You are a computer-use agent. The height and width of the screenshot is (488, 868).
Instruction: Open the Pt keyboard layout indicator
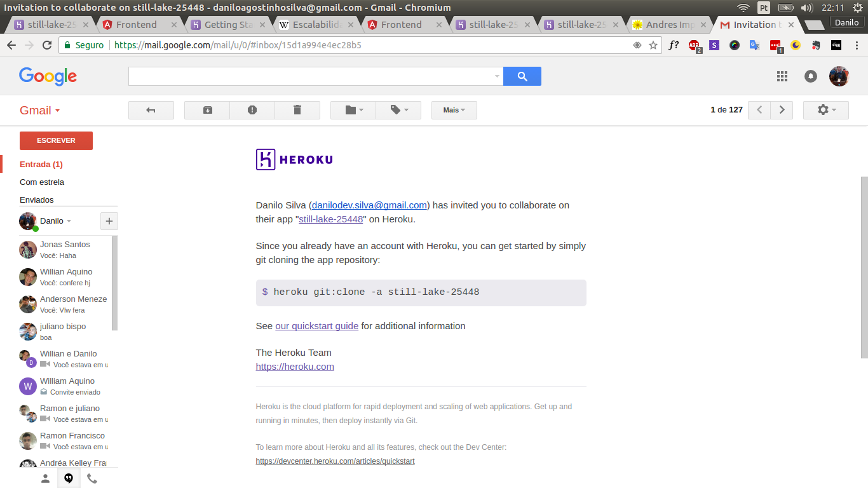764,8
